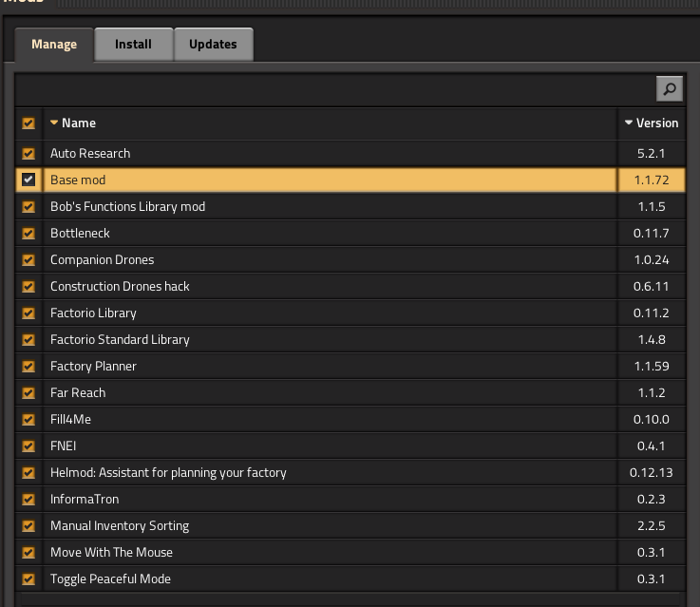
Task: Disable the Bottleneck mod checkbox
Action: pyautogui.click(x=28, y=233)
